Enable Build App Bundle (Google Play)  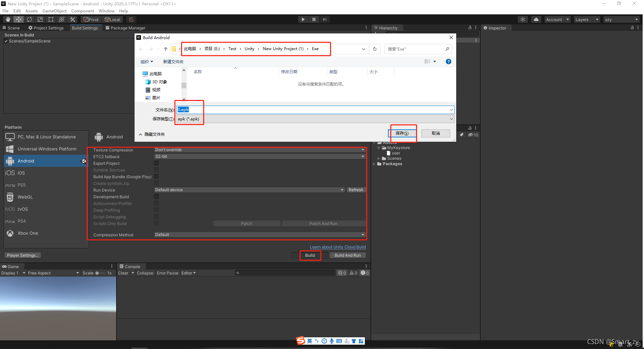[156, 177]
